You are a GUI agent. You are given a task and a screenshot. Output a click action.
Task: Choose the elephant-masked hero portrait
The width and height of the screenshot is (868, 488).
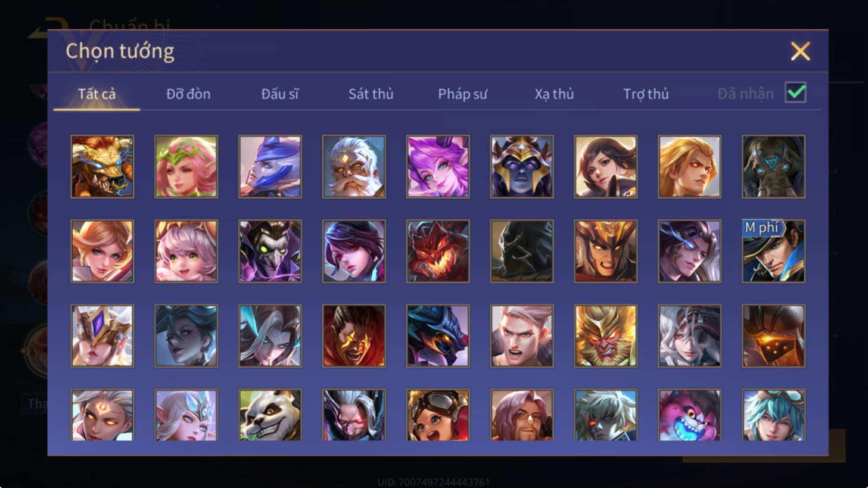click(773, 166)
